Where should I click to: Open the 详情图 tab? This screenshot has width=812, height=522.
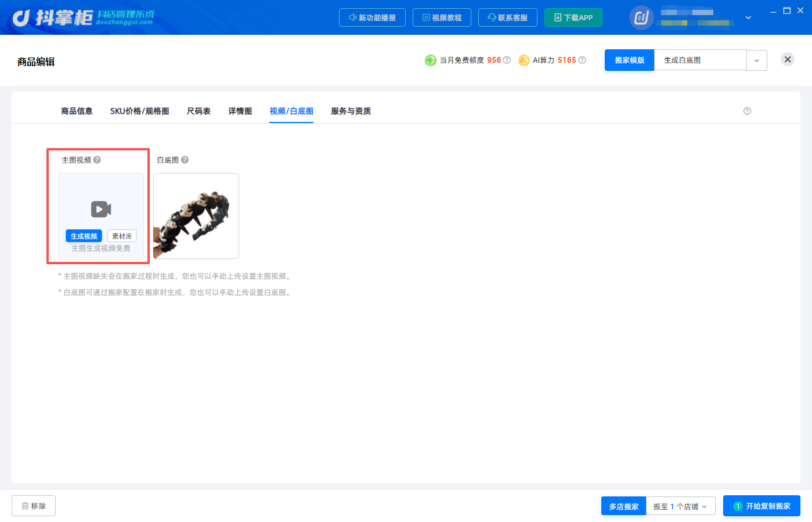(x=240, y=111)
